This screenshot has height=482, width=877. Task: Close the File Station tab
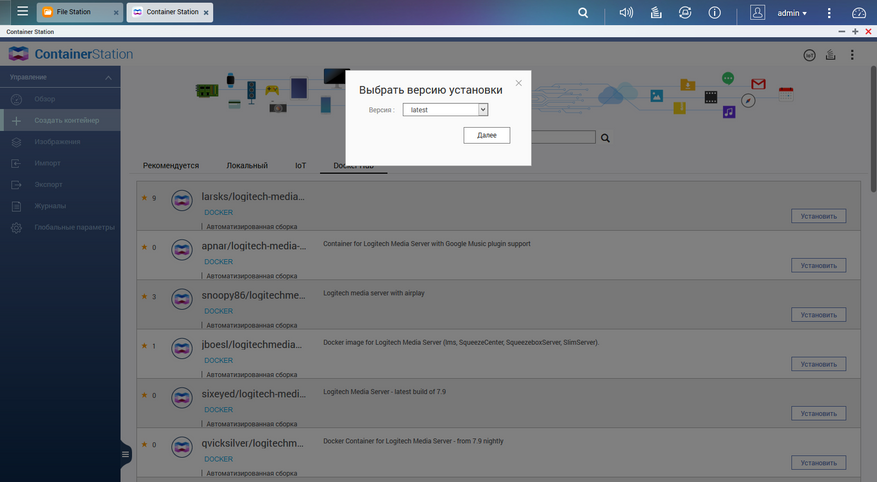(x=116, y=12)
